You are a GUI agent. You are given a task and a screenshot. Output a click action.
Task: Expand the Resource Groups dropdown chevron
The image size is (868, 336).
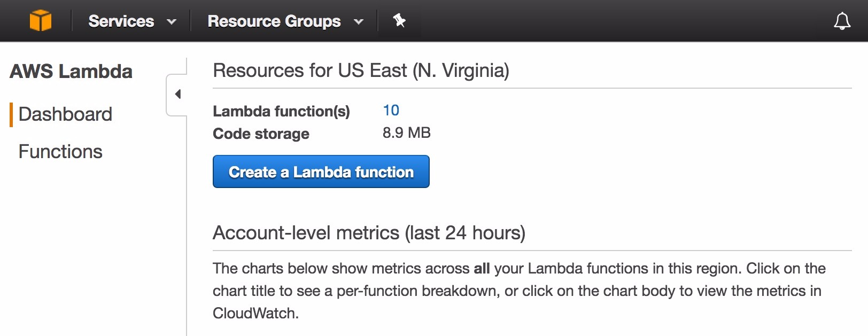coord(359,22)
